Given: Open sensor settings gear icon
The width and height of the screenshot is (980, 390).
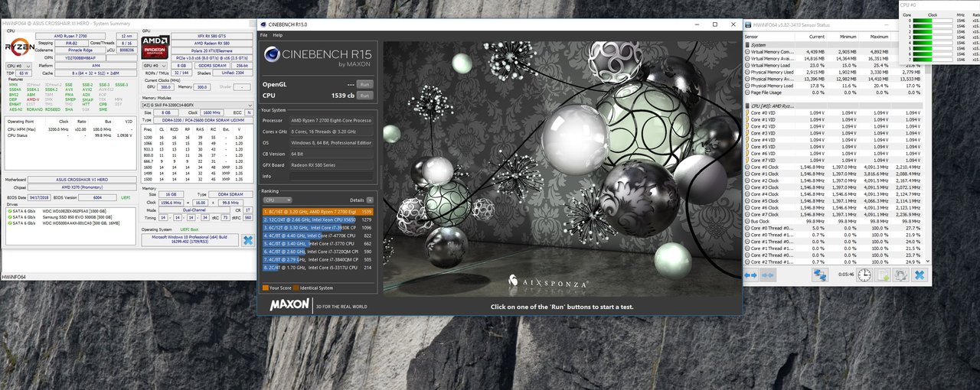Looking at the screenshot, I should coord(901,275).
